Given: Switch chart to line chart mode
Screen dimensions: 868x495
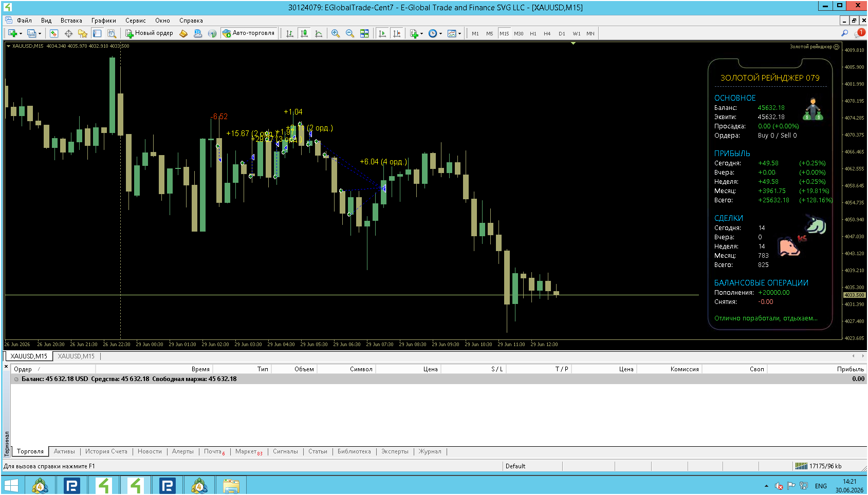Looking at the screenshot, I should point(319,33).
